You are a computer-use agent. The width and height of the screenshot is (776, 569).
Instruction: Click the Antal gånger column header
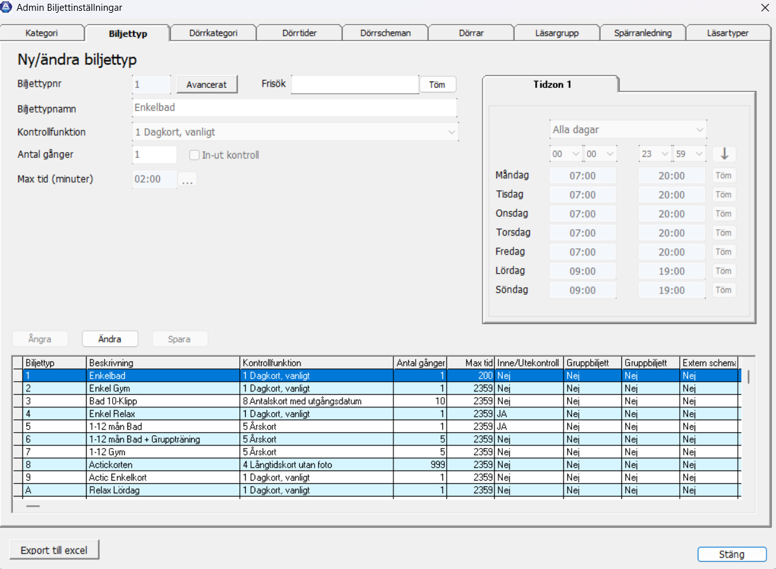click(420, 363)
